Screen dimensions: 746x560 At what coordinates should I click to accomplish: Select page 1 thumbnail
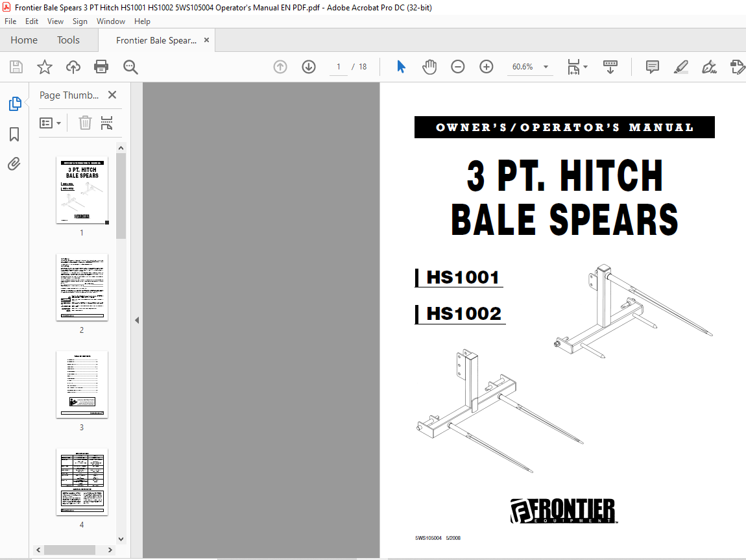point(82,190)
